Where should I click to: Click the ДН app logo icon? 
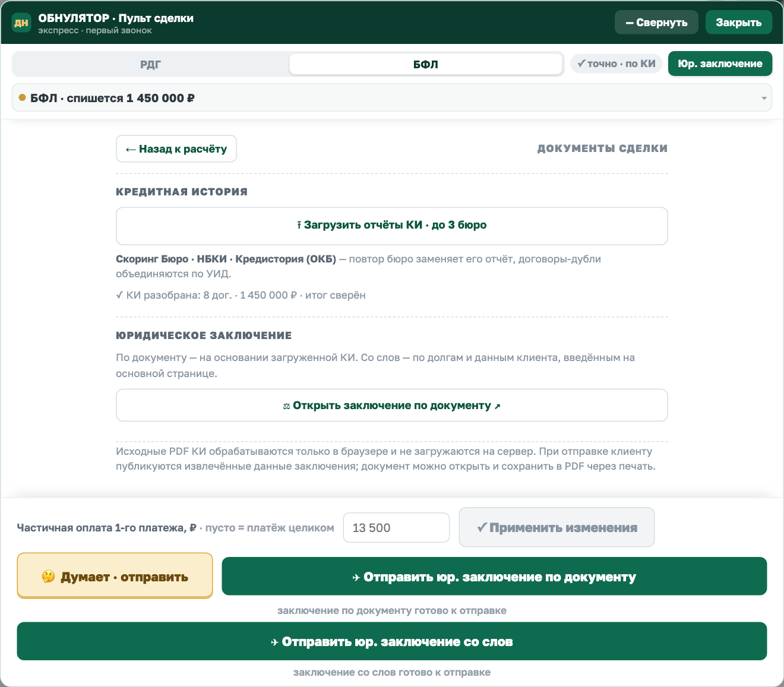21,23
